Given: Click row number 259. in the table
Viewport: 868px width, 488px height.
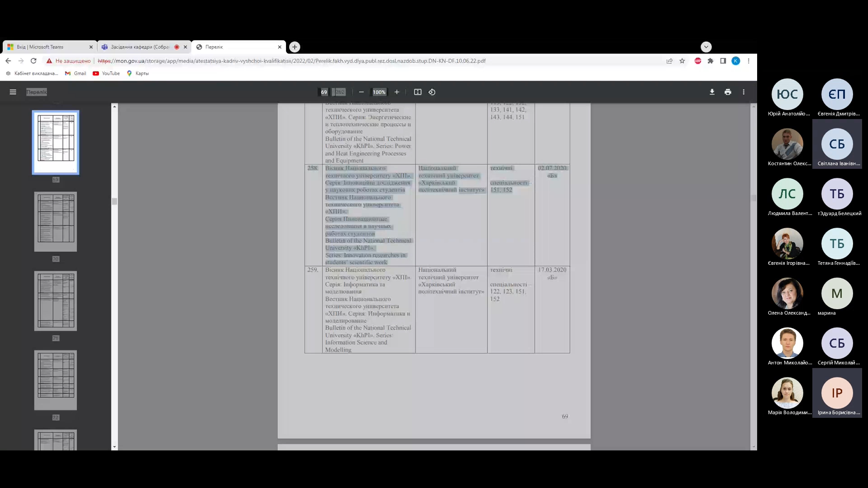Looking at the screenshot, I should (313, 270).
